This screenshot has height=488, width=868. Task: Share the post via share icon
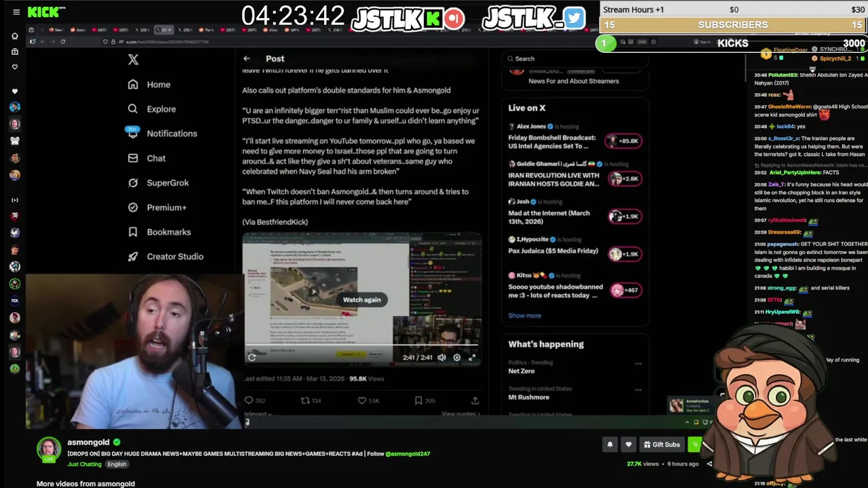pos(475,401)
